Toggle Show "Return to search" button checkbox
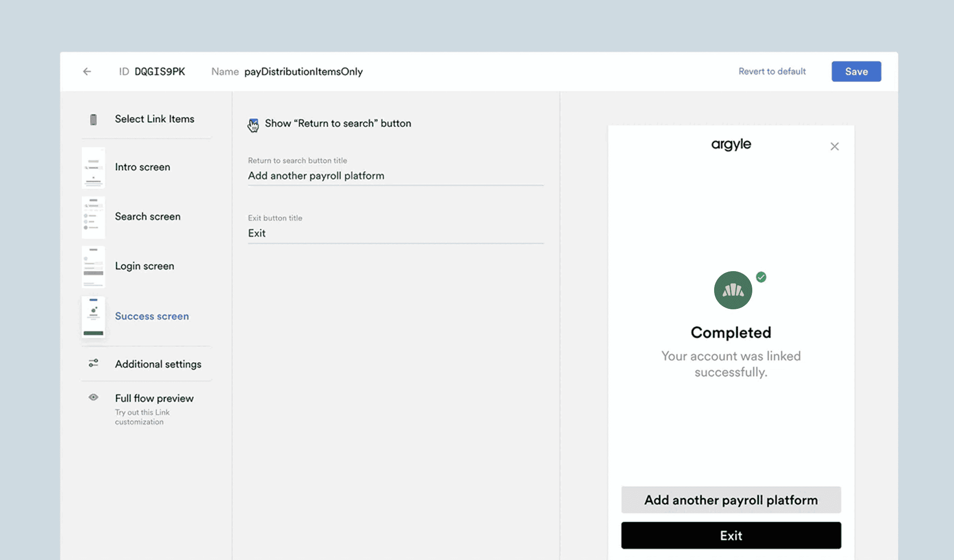 pos(253,124)
